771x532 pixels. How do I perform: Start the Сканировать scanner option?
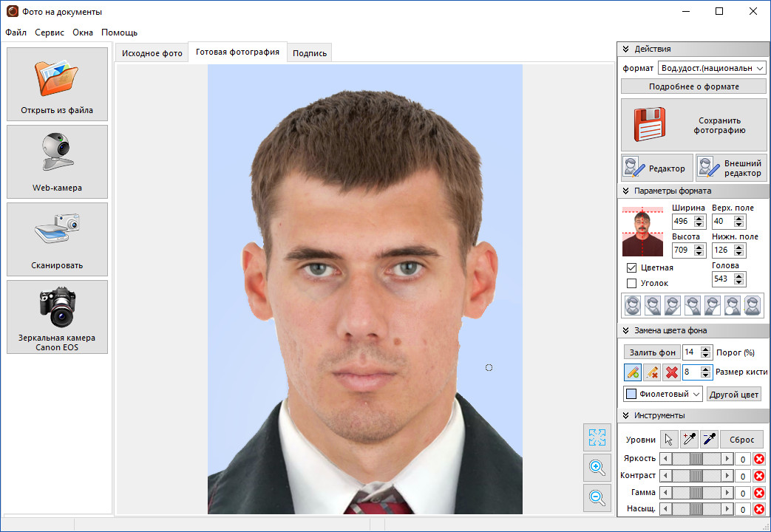(57, 239)
